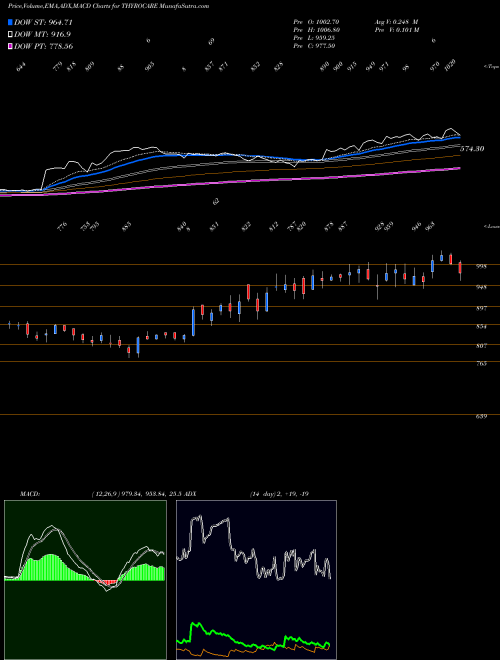Click the white DOW MT legend swatch
Image resolution: width=500 pixels, height=660 pixels.
11,34
